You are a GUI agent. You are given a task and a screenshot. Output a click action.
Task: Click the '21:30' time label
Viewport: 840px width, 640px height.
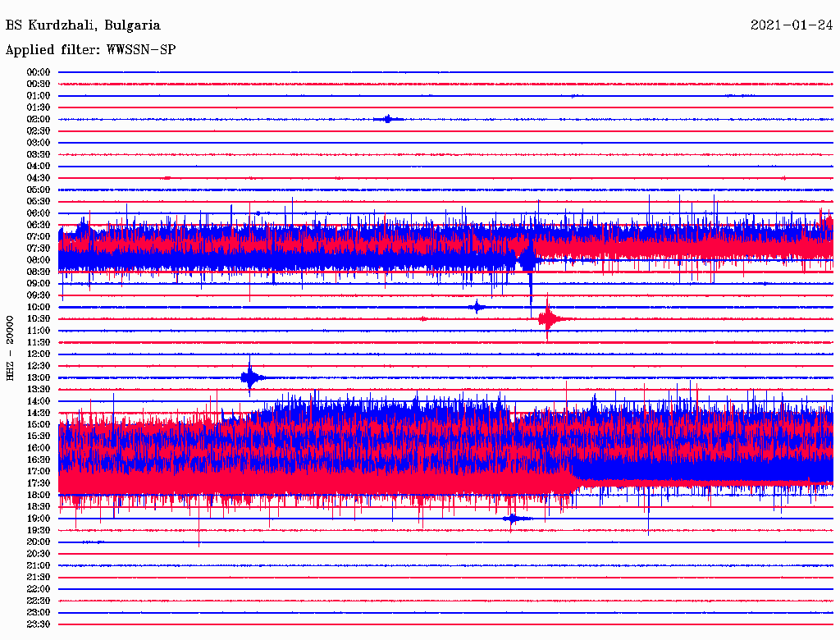[x=39, y=578]
